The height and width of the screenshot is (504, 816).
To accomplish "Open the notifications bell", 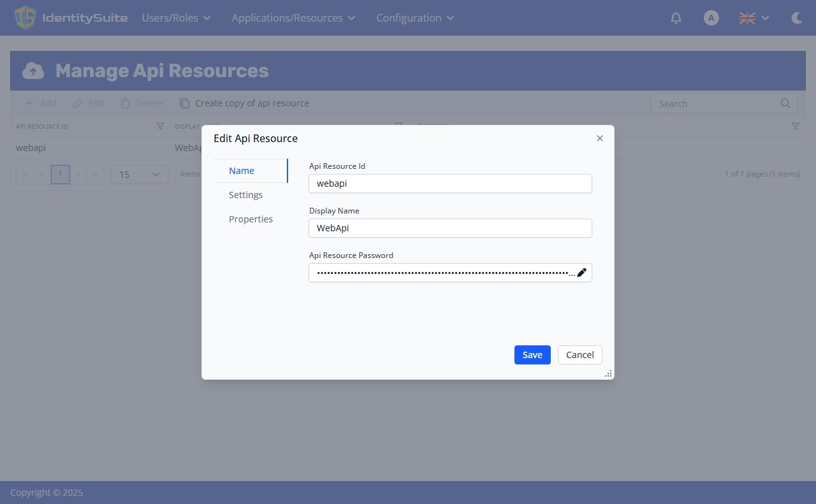I will pos(676,18).
